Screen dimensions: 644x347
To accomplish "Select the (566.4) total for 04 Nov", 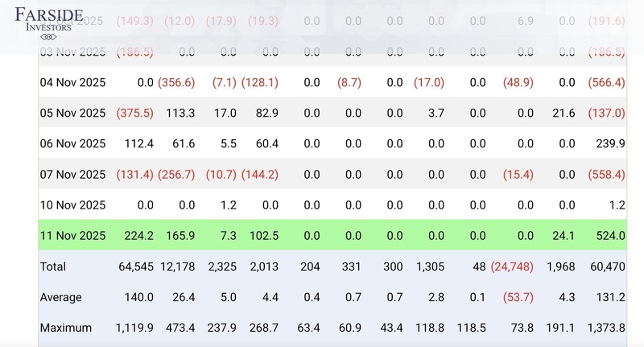I will [606, 83].
